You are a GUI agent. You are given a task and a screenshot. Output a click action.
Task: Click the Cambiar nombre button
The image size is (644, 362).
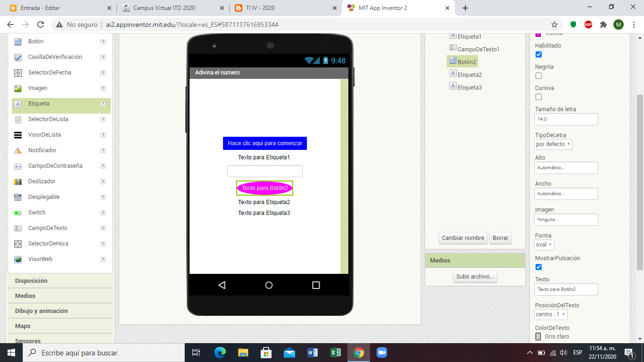[x=463, y=238]
